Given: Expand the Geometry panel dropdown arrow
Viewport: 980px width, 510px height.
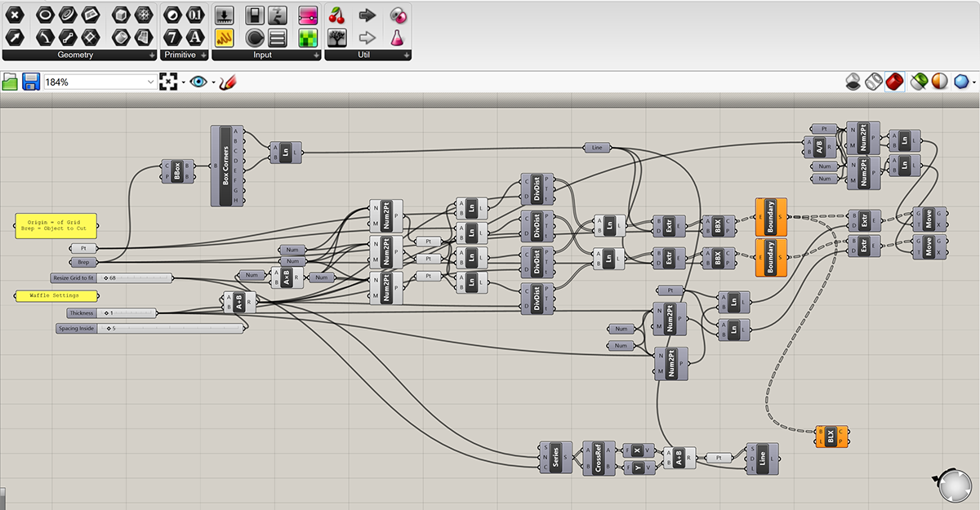Looking at the screenshot, I should [153, 55].
